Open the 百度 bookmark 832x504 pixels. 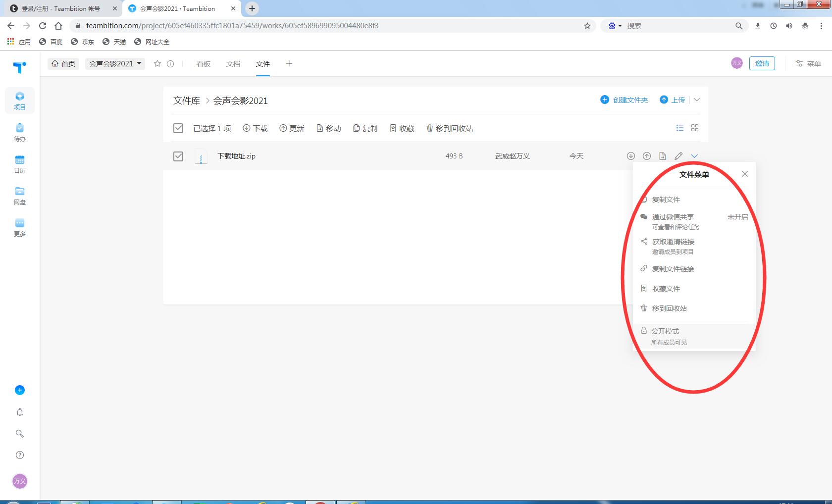coord(51,42)
